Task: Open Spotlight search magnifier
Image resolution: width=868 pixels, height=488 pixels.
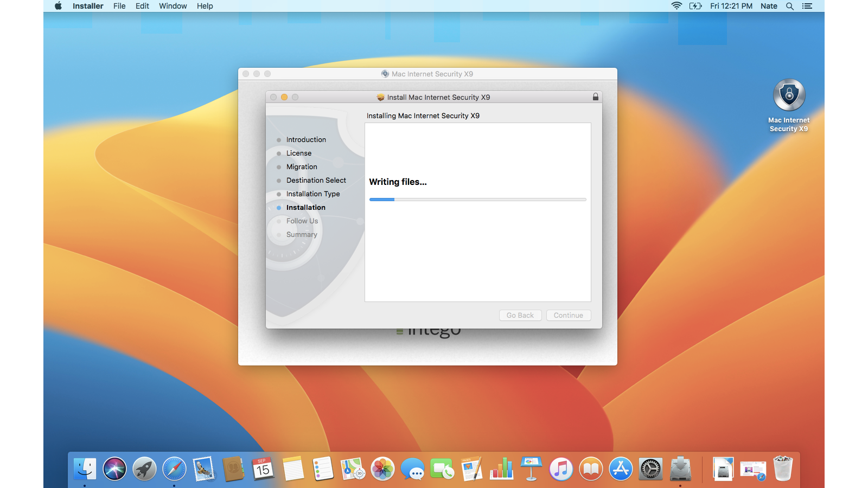Action: (x=790, y=6)
